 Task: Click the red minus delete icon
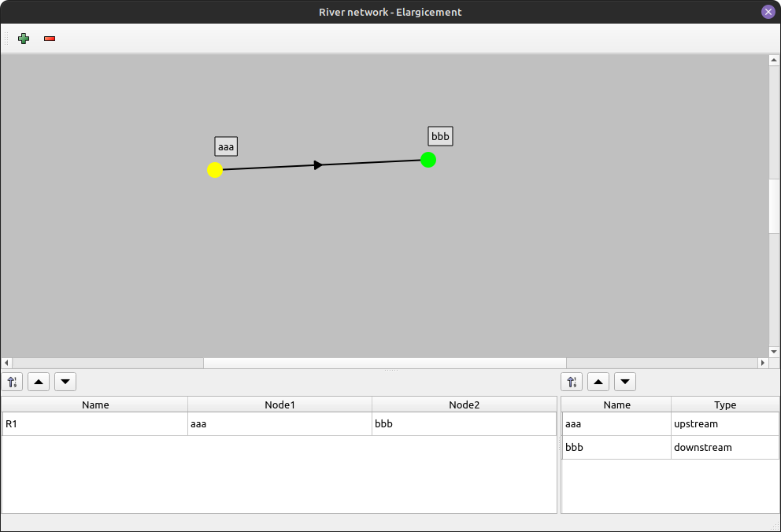pyautogui.click(x=50, y=39)
